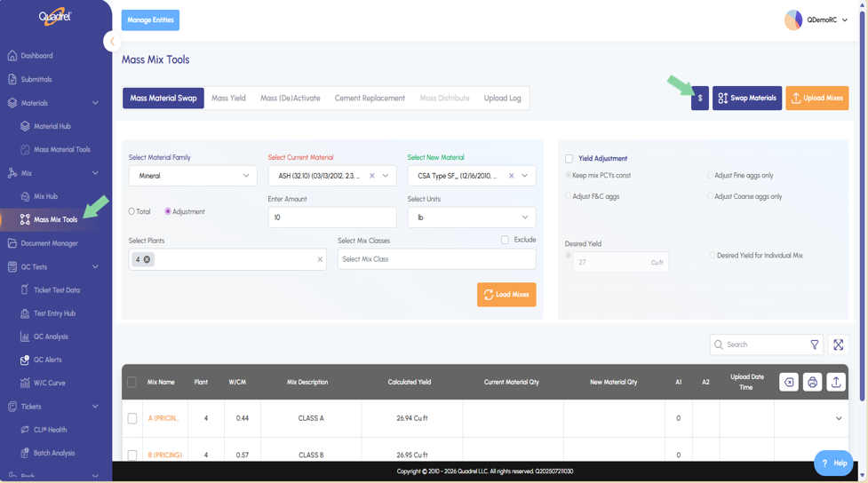Open the QDemoRC user menu
Viewport: 868px width, 483px height.
click(816, 20)
